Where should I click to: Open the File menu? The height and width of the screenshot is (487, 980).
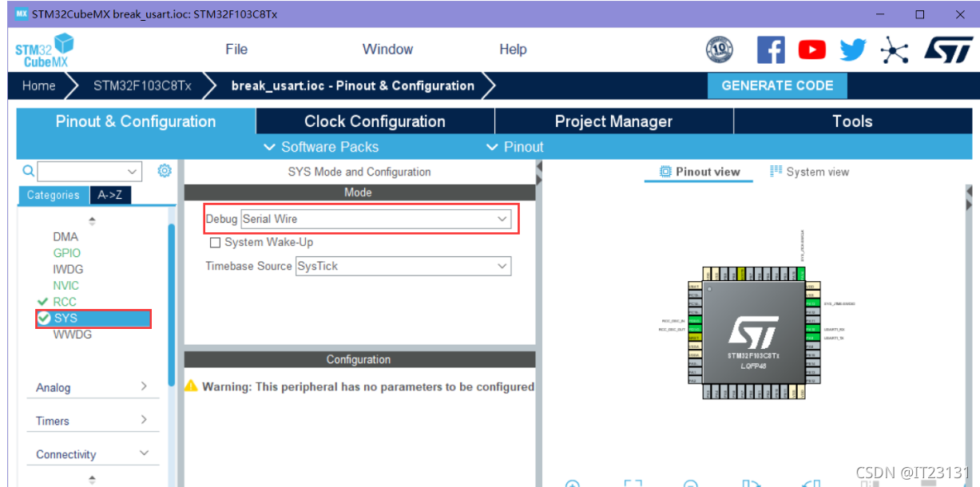(236, 49)
